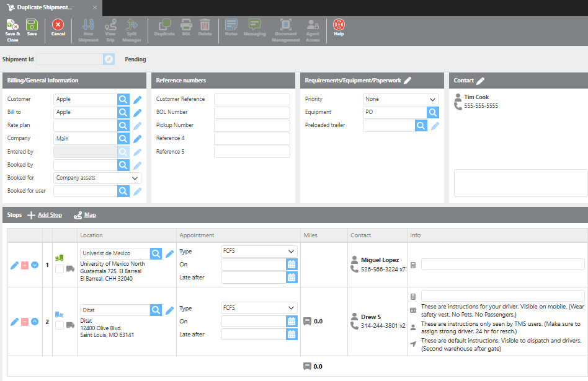The image size is (588, 381).
Task: Click the search icon for Equipment field
Action: (x=432, y=112)
